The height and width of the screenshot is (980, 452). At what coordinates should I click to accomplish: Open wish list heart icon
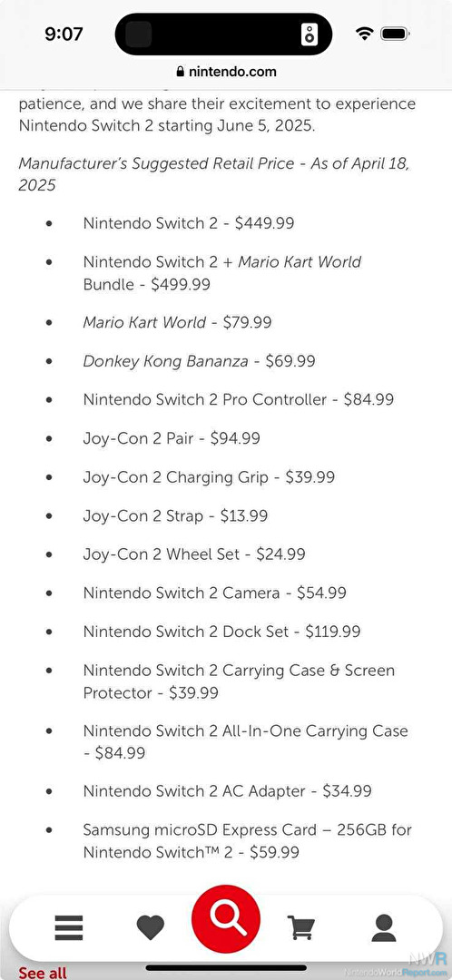click(x=150, y=927)
